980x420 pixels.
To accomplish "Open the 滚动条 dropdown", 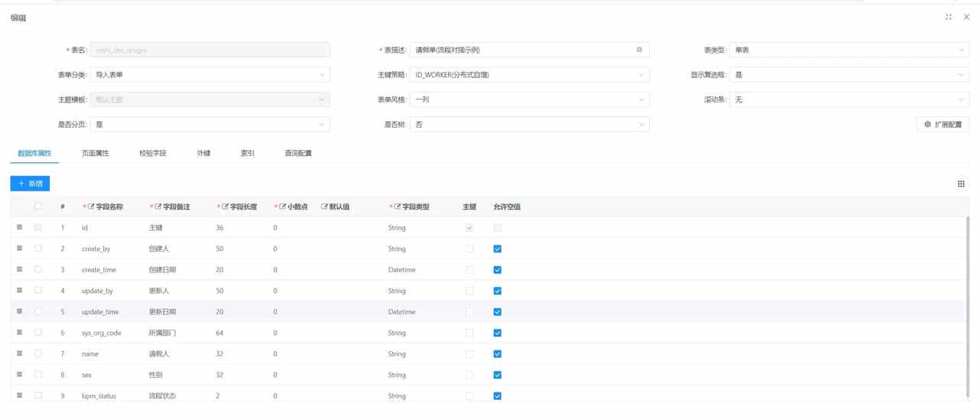I will [x=849, y=99].
